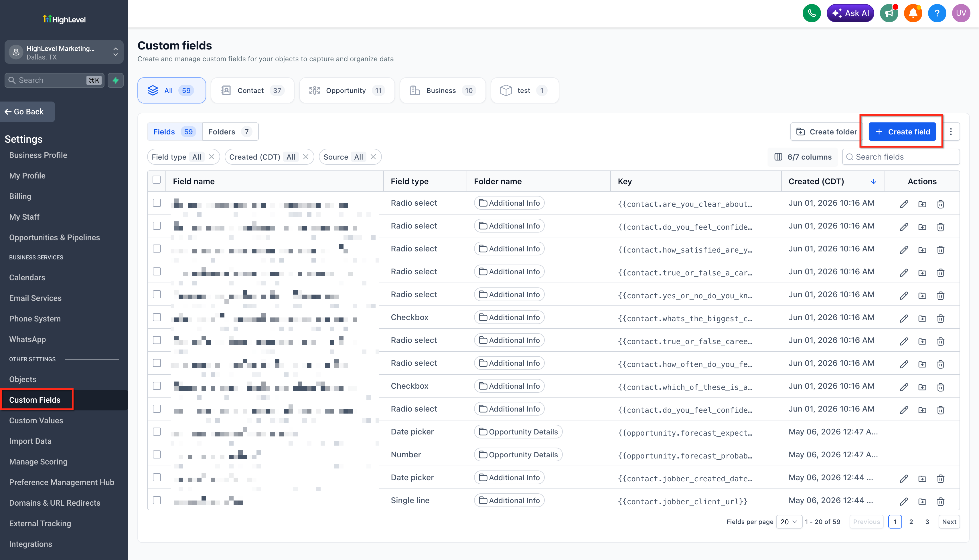Viewport: 979px width, 560px height.
Task: Open the Calendars settings page
Action: coord(27,278)
